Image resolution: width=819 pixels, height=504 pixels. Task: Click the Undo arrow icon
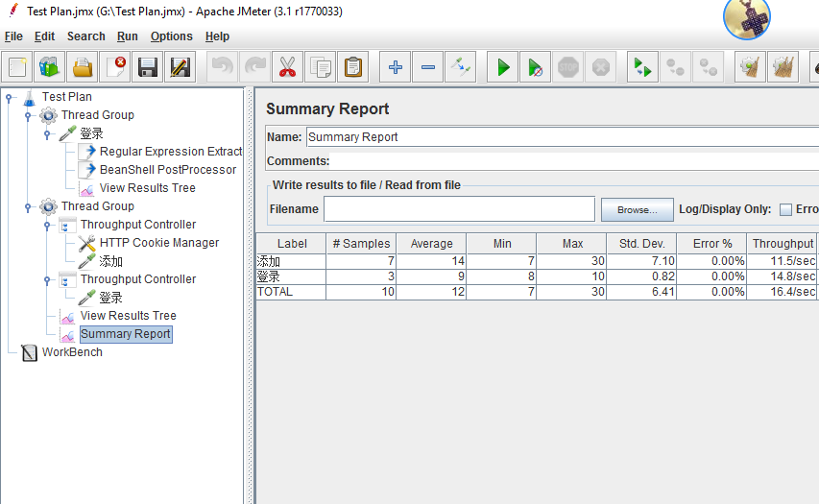pos(223,67)
